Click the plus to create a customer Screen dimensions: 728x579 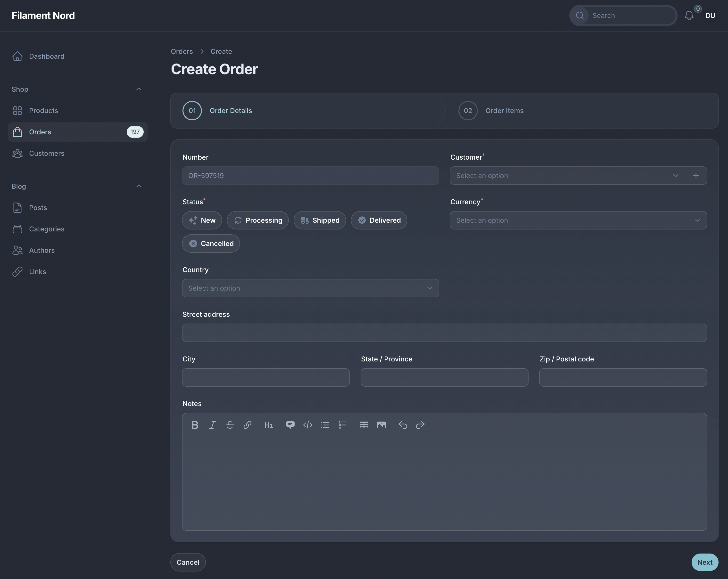(695, 176)
